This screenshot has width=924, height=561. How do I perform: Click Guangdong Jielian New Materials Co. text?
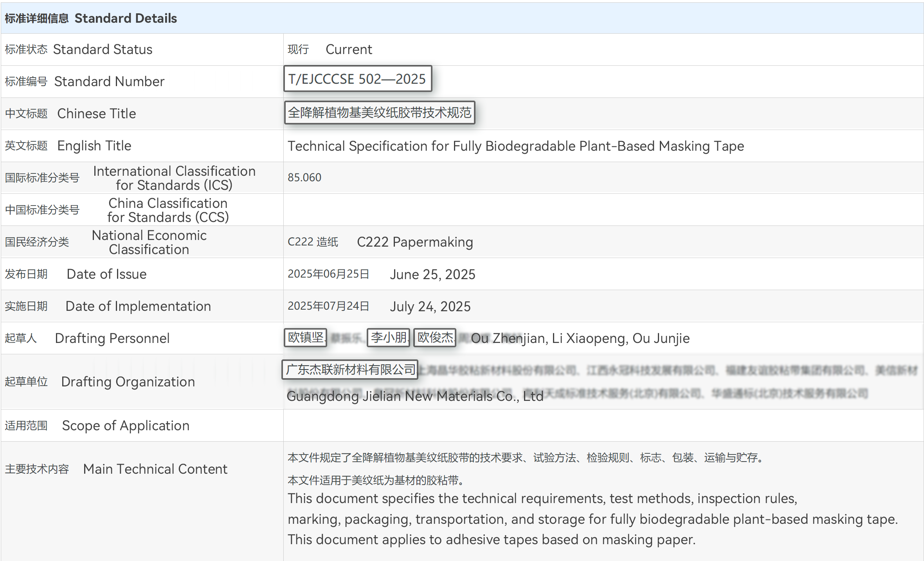(x=414, y=396)
